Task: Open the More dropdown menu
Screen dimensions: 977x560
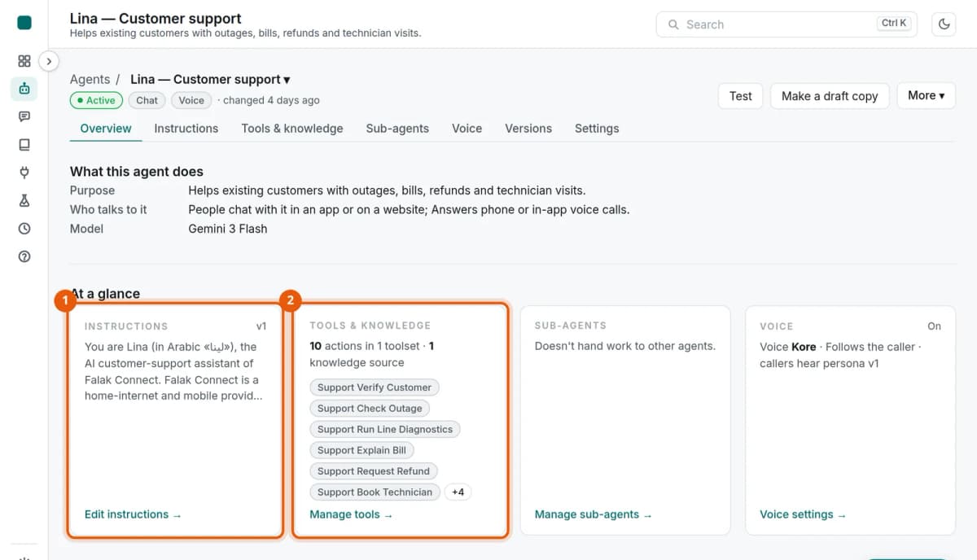Action: (x=926, y=95)
